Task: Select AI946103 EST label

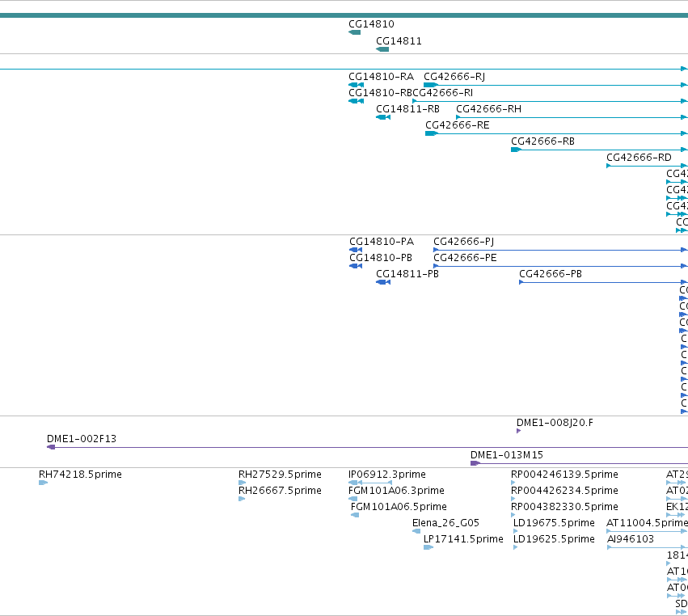Action: [631, 540]
